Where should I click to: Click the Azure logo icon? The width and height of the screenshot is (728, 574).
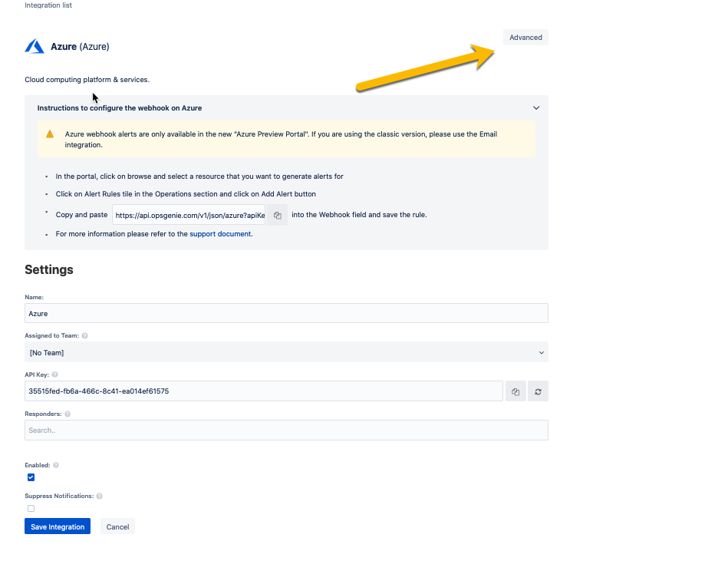(35, 47)
